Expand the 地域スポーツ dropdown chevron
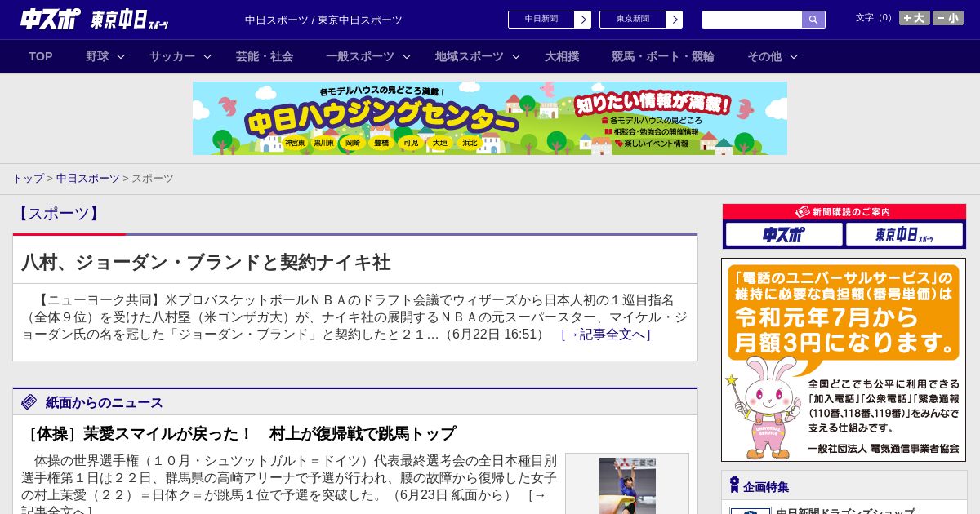The image size is (980, 514). (x=516, y=56)
